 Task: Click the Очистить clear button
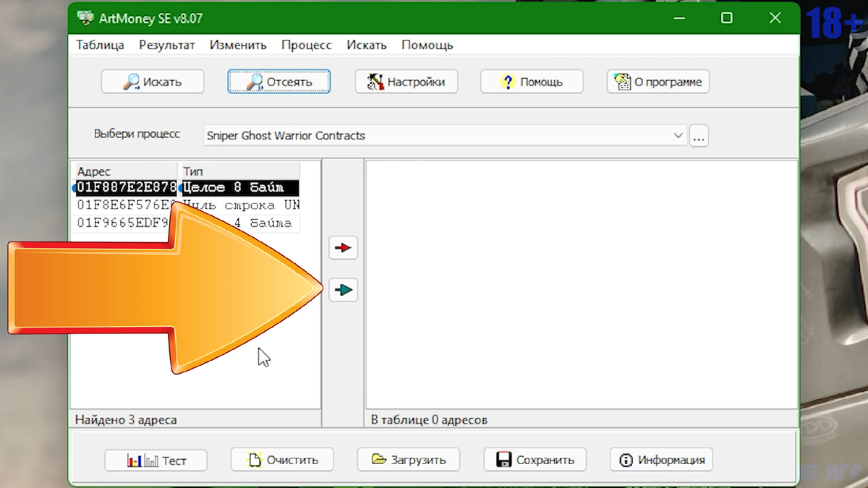(282, 460)
